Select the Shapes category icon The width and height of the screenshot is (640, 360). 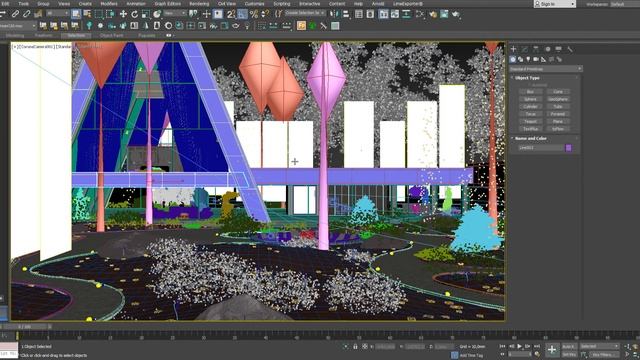(x=520, y=60)
